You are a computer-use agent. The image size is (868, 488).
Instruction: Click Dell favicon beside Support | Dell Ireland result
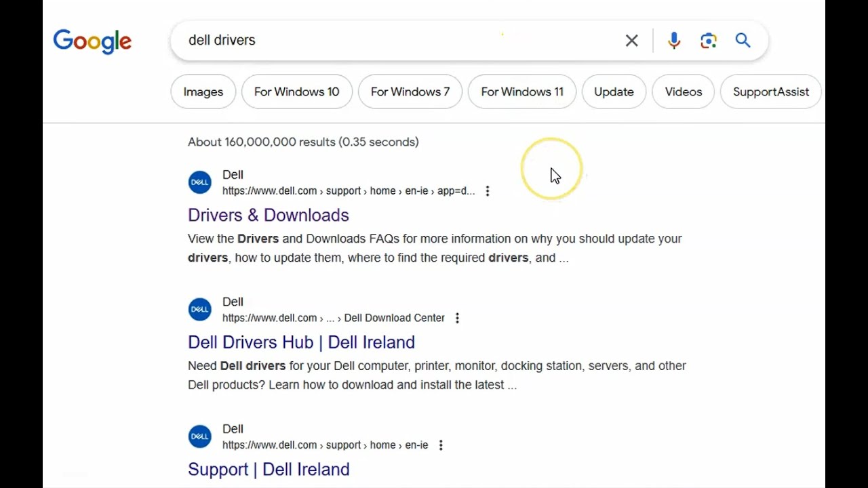(199, 436)
